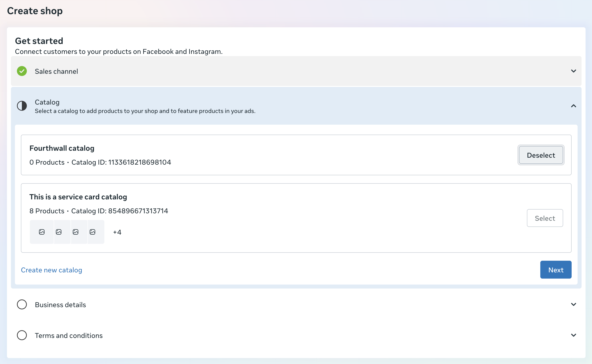Screen dimensions: 592x364
Task: Deselect the Fourthwall catalog
Action: (541, 155)
